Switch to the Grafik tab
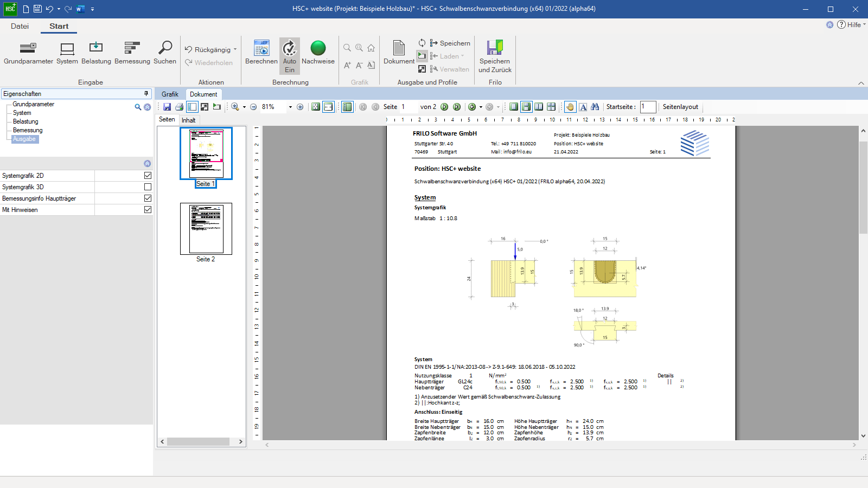 click(x=170, y=94)
